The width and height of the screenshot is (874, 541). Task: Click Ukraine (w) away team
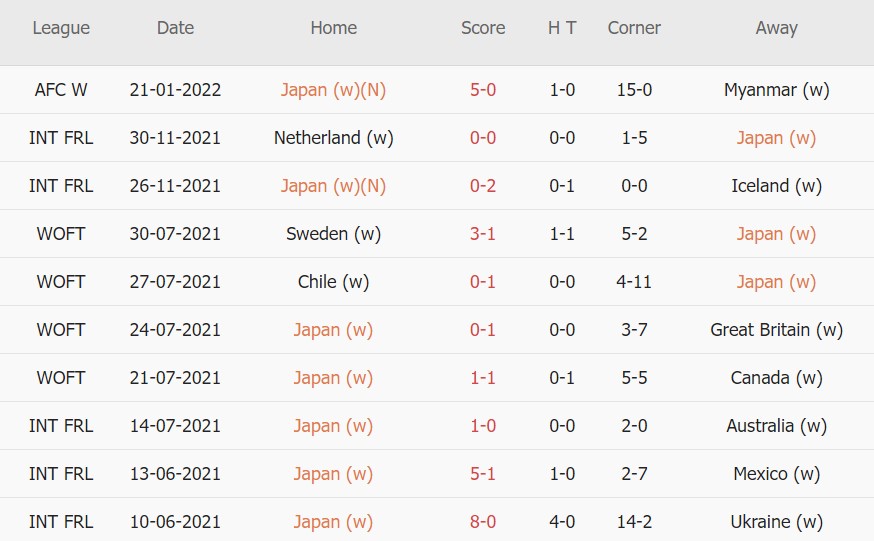776,522
